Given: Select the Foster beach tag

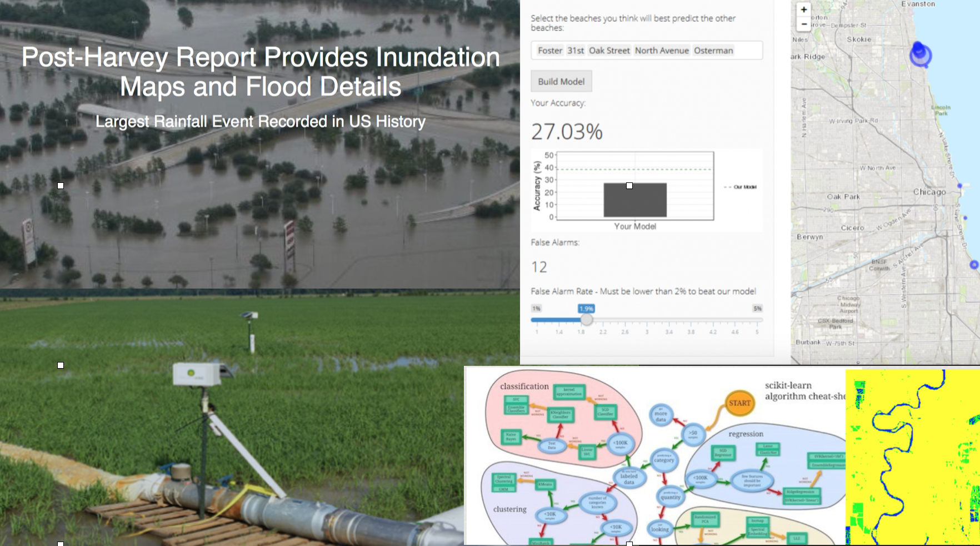Looking at the screenshot, I should (550, 51).
